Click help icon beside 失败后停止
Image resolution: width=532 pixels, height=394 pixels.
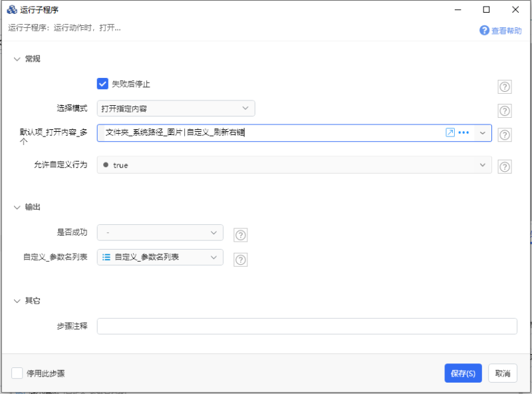[x=505, y=87]
